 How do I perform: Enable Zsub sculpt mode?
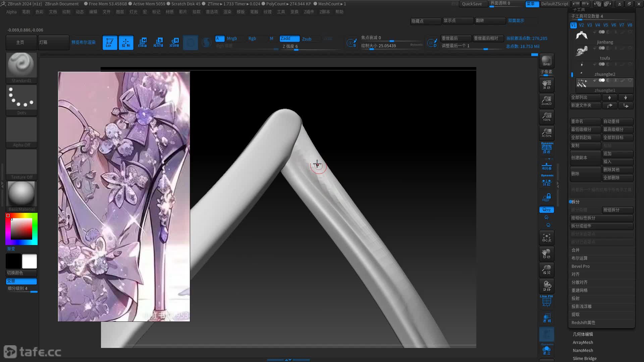click(x=307, y=39)
